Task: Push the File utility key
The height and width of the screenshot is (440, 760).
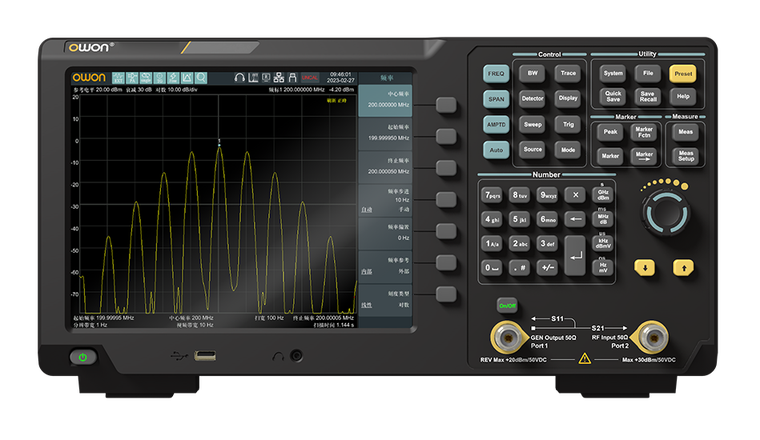Action: point(648,74)
